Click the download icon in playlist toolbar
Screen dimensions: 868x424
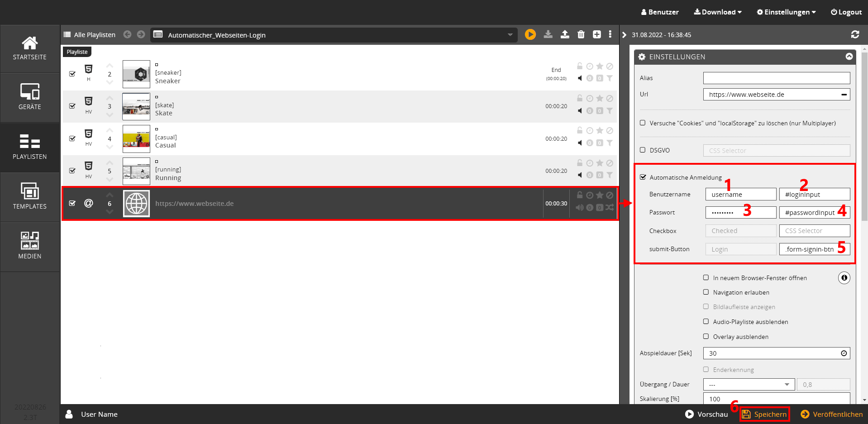coord(548,34)
